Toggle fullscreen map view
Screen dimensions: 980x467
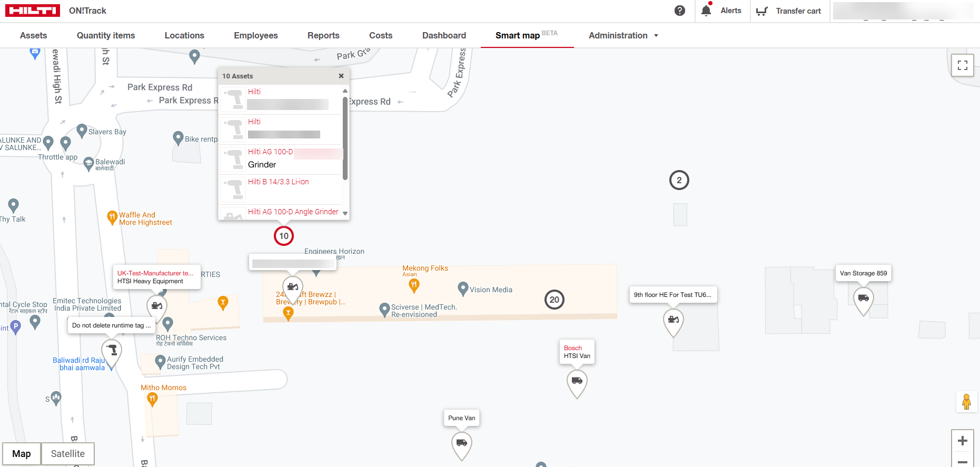click(x=962, y=65)
